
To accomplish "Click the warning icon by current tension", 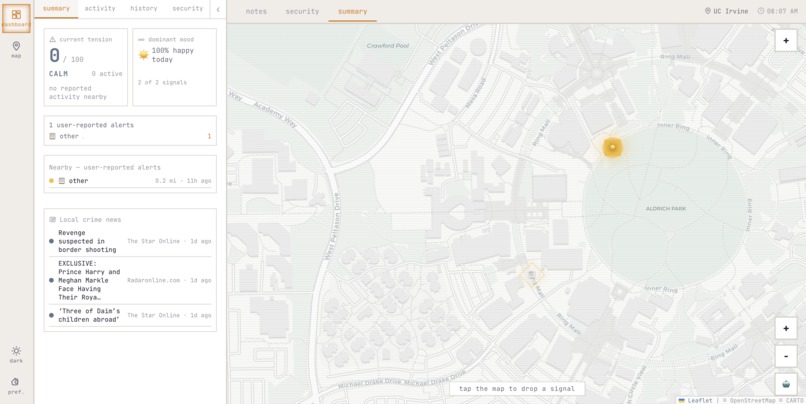I will click(52, 39).
